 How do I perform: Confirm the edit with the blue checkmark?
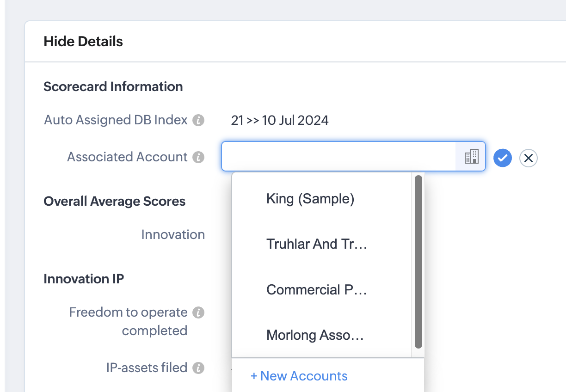coord(502,158)
